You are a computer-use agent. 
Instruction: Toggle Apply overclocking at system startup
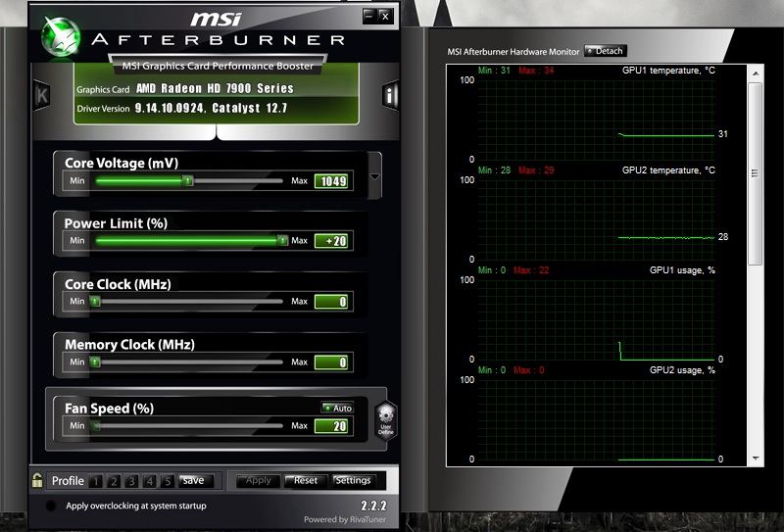(x=51, y=506)
